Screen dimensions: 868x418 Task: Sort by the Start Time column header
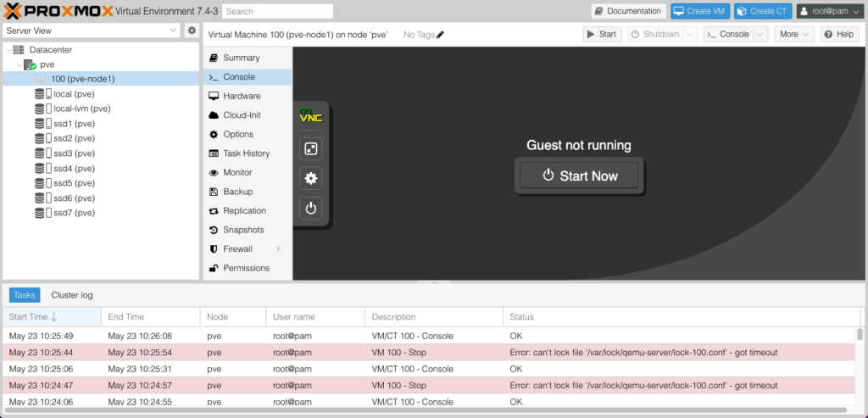tap(52, 317)
